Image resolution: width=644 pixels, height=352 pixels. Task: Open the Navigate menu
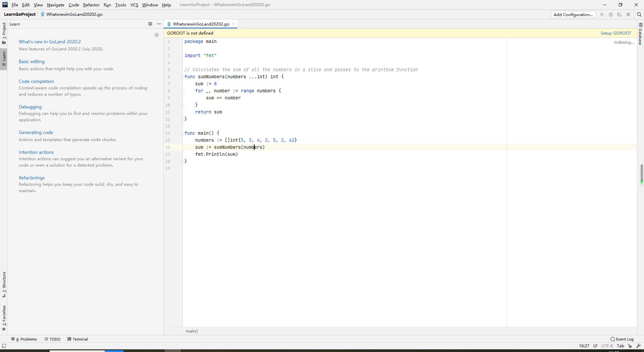(x=56, y=5)
